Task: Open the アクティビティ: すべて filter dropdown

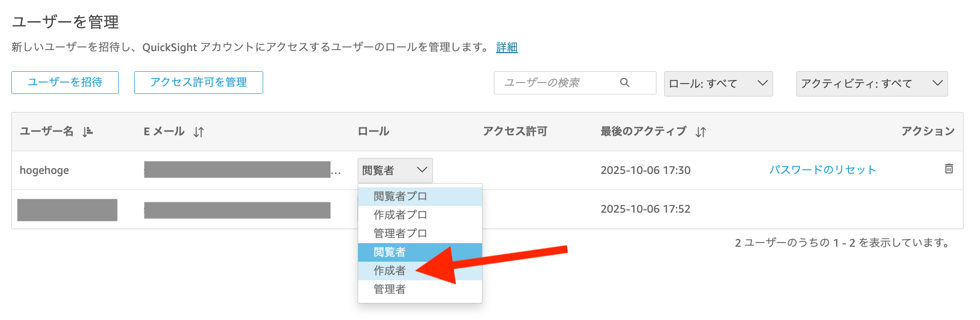Action: tap(871, 84)
